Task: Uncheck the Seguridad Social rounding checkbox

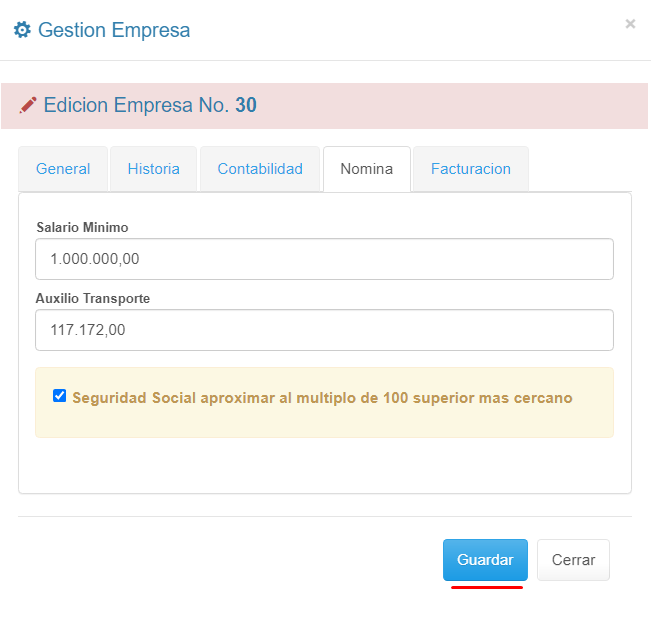Action: pyautogui.click(x=60, y=396)
